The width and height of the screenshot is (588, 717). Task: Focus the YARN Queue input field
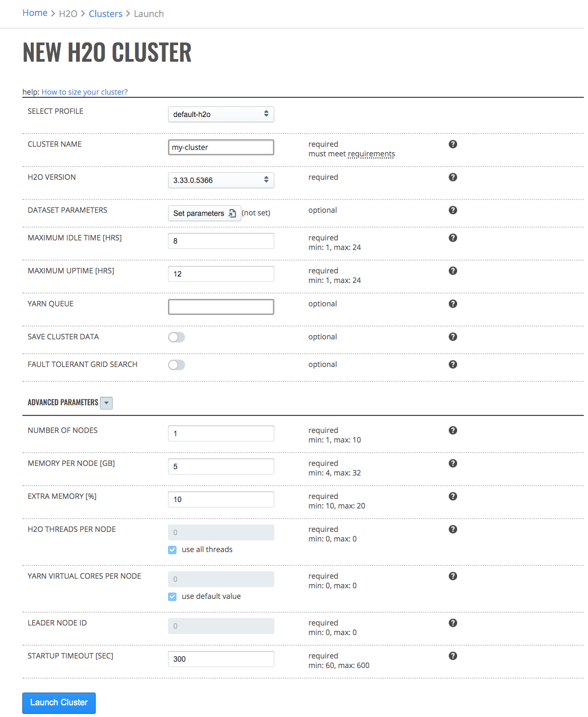tap(221, 307)
